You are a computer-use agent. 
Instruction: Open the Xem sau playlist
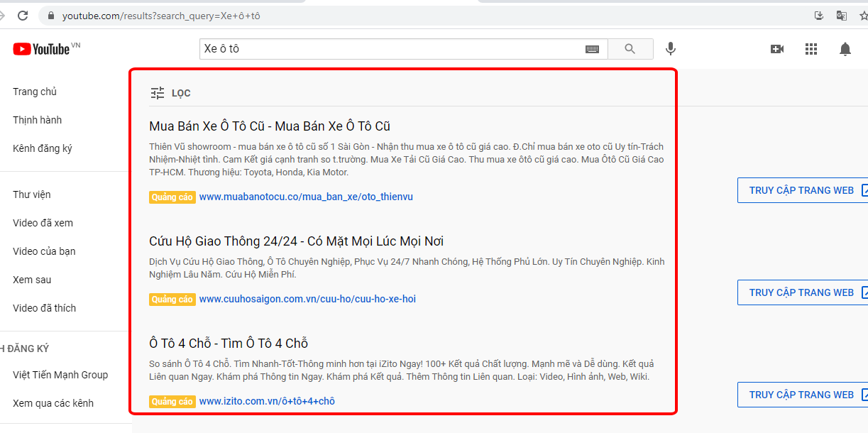tap(32, 280)
